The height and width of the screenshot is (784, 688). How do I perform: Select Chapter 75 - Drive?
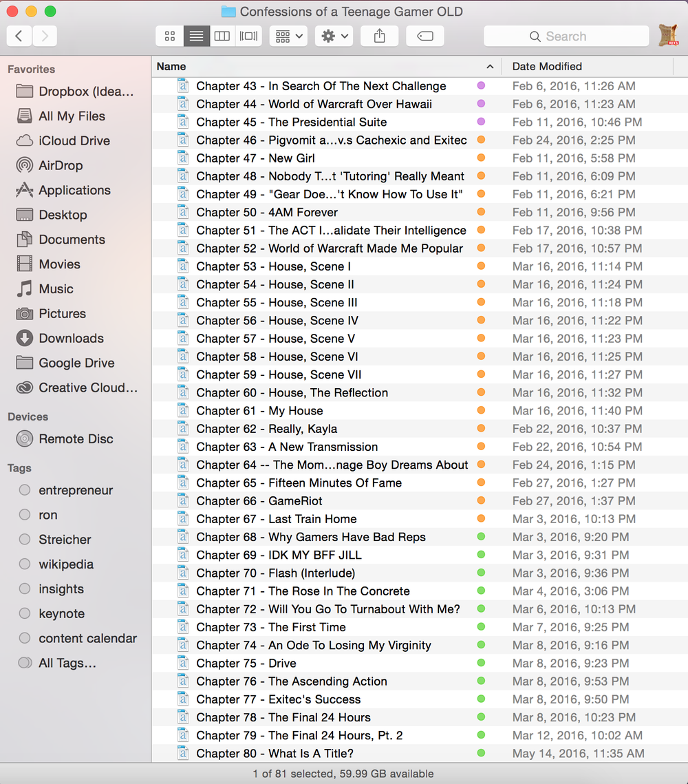pyautogui.click(x=420, y=663)
